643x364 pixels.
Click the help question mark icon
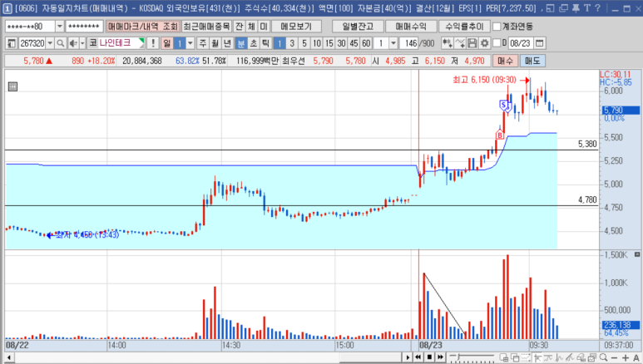pyautogui.click(x=597, y=7)
